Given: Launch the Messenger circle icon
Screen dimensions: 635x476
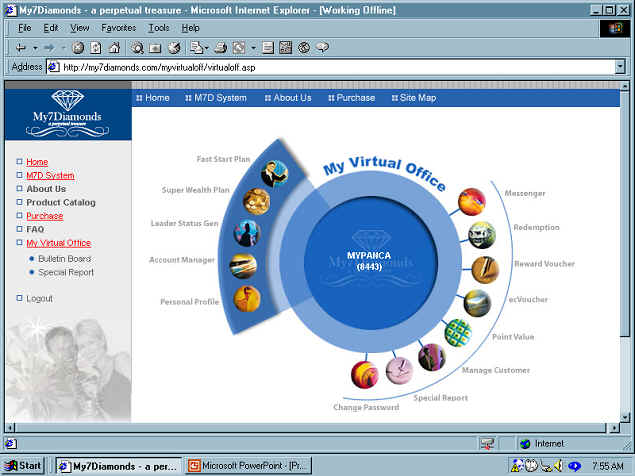Looking at the screenshot, I should (x=472, y=203).
